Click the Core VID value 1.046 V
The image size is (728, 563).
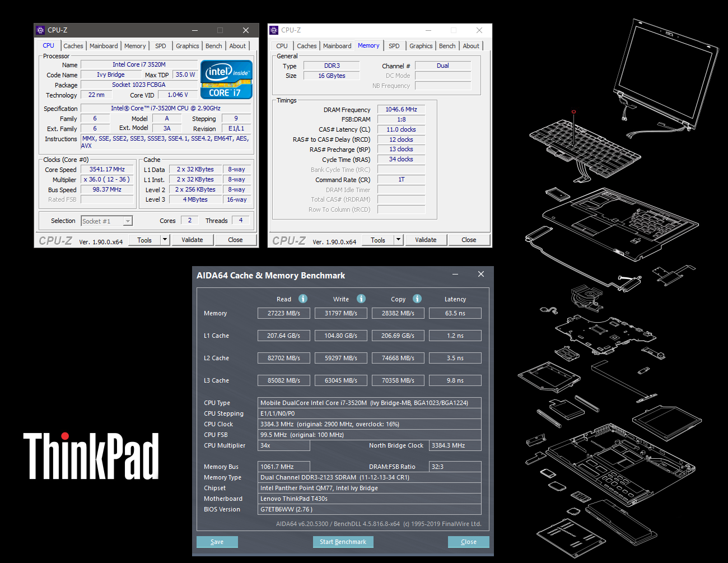pyautogui.click(x=178, y=95)
